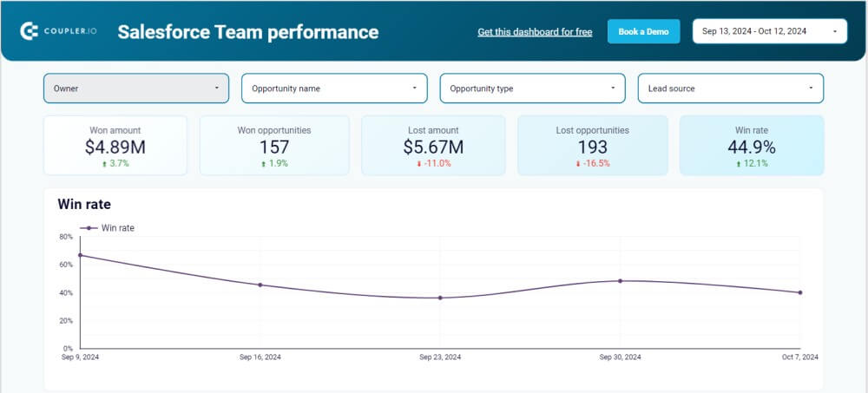Click the green up arrow under Won amount
The width and height of the screenshot is (868, 393).
(105, 163)
